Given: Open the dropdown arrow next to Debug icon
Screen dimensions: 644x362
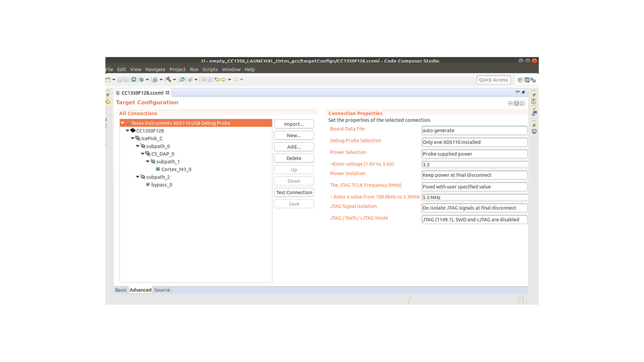Looking at the screenshot, I should [x=147, y=80].
